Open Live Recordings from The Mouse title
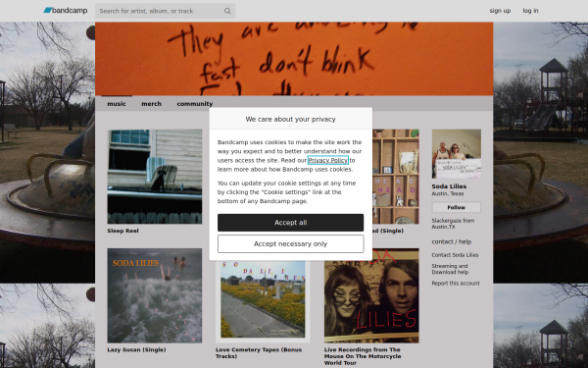Image resolution: width=588 pixels, height=368 pixels. point(363,356)
